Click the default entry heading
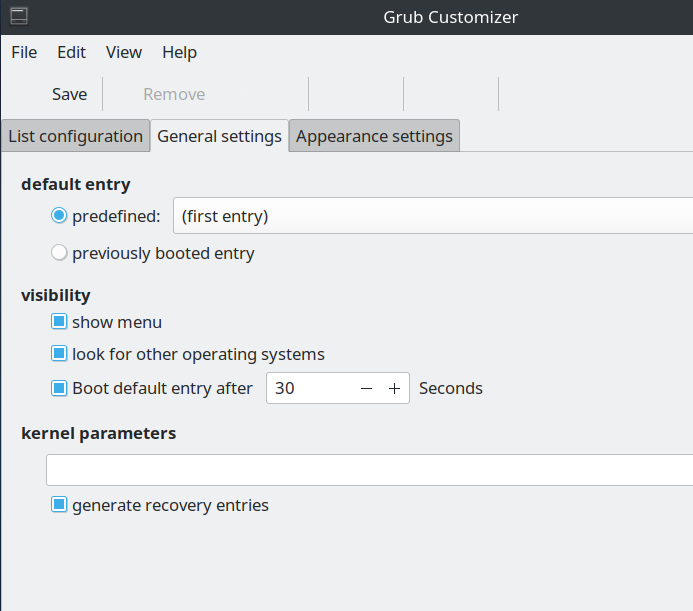 (x=76, y=184)
